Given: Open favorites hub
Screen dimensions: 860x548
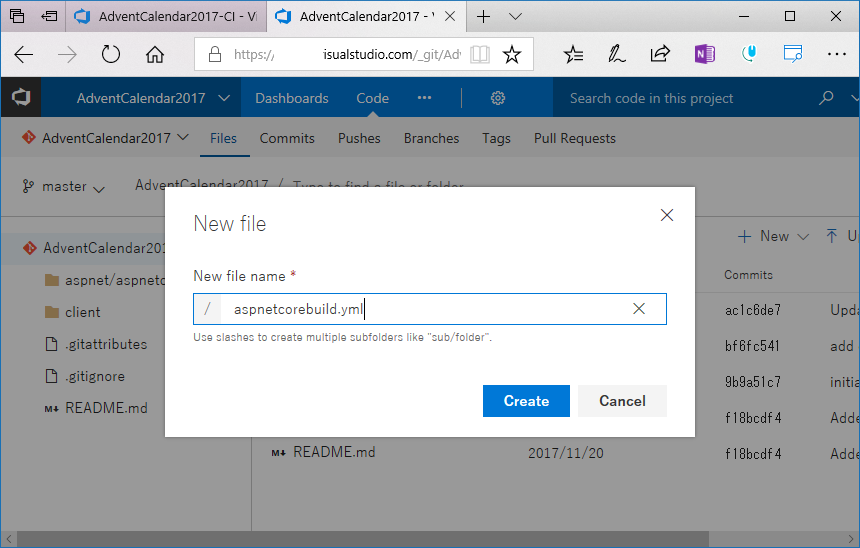Looking at the screenshot, I should pos(573,54).
